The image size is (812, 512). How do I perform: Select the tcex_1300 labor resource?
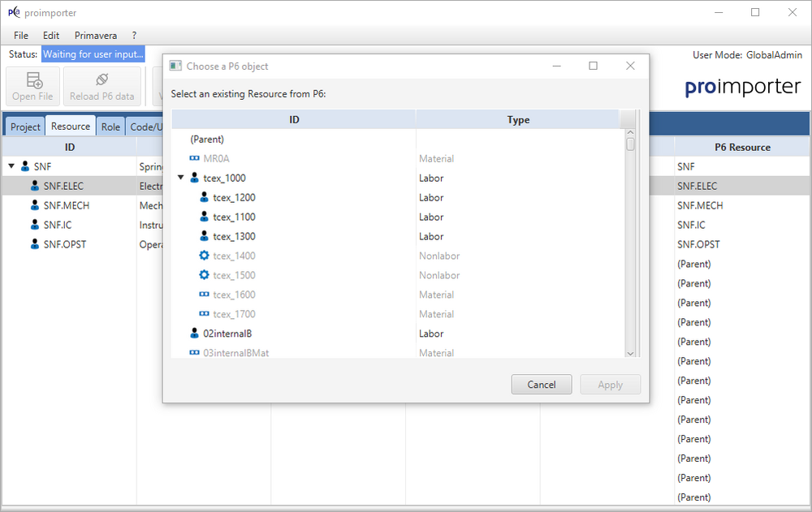[x=234, y=236]
